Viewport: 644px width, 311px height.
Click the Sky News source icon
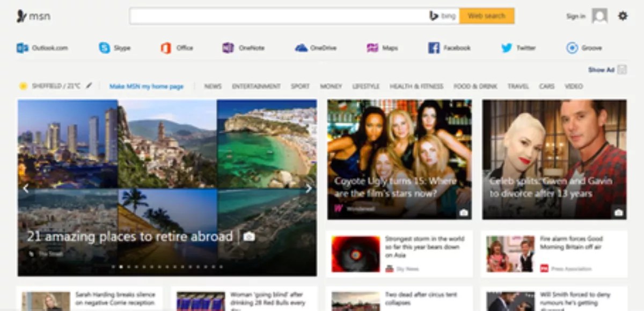pos(390,269)
